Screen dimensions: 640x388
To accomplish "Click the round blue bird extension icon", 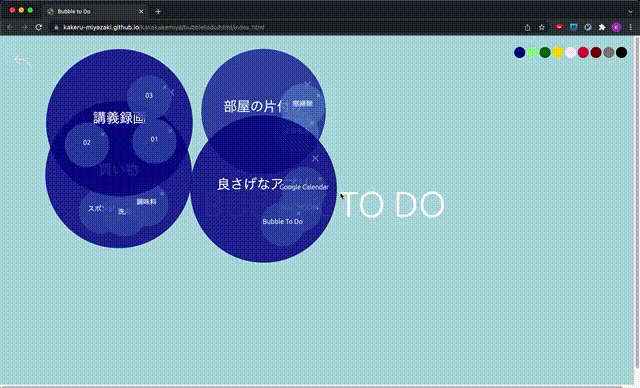I will (588, 27).
